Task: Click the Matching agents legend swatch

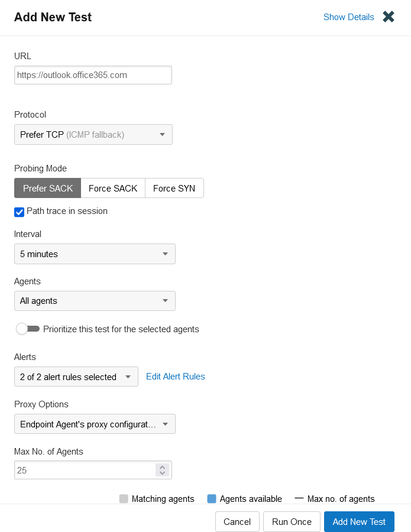Action: point(124,499)
